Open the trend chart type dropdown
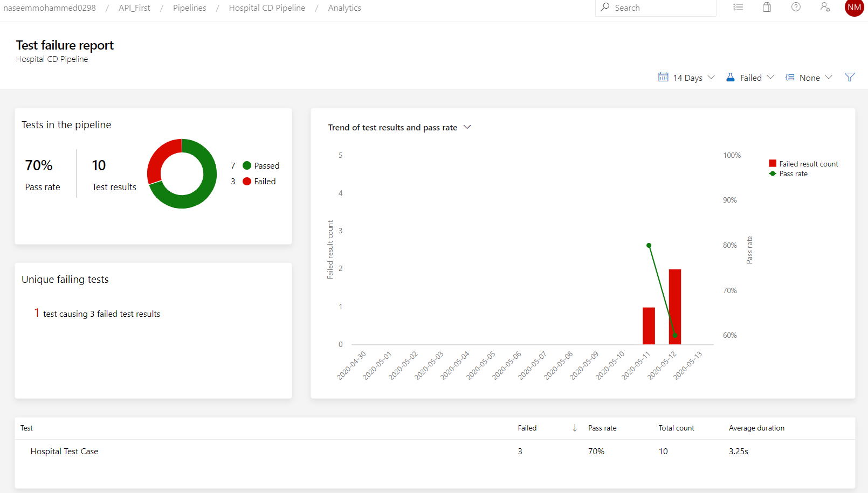This screenshot has width=868, height=493. [x=399, y=128]
